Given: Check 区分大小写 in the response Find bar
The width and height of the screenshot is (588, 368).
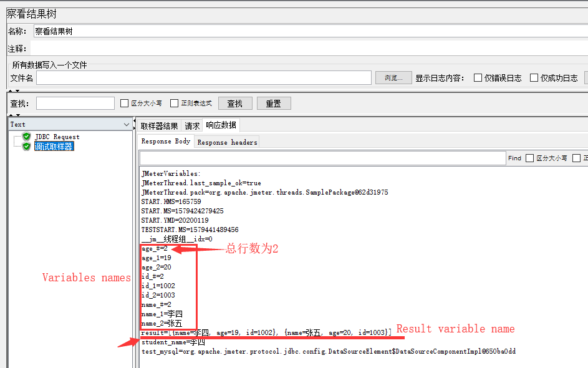Looking at the screenshot, I should [x=530, y=158].
